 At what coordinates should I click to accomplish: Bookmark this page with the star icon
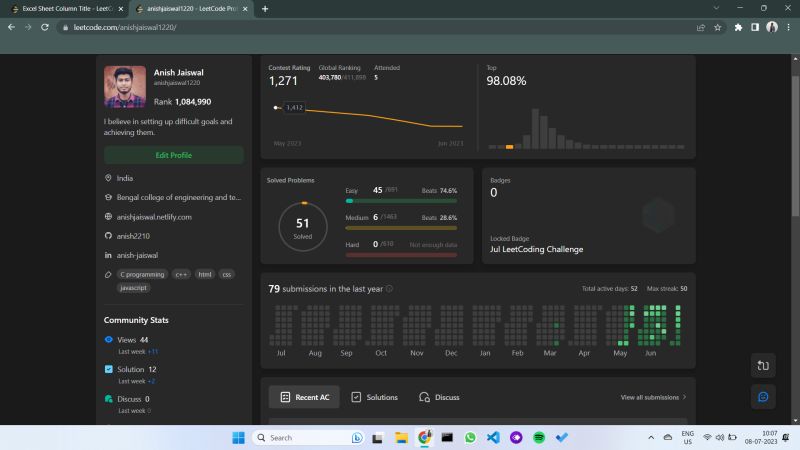tap(717, 27)
